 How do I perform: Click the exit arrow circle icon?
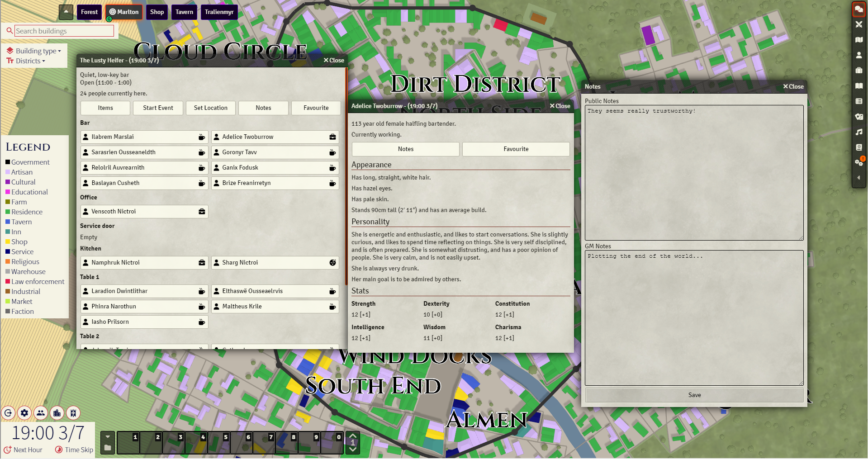click(8, 413)
